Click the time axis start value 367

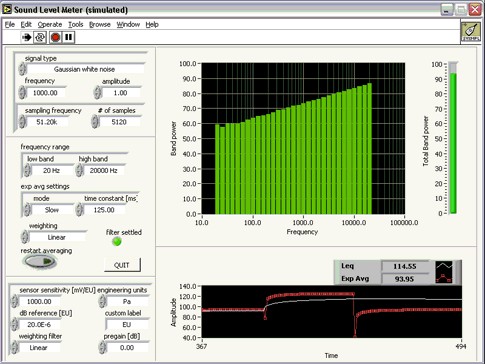202,346
